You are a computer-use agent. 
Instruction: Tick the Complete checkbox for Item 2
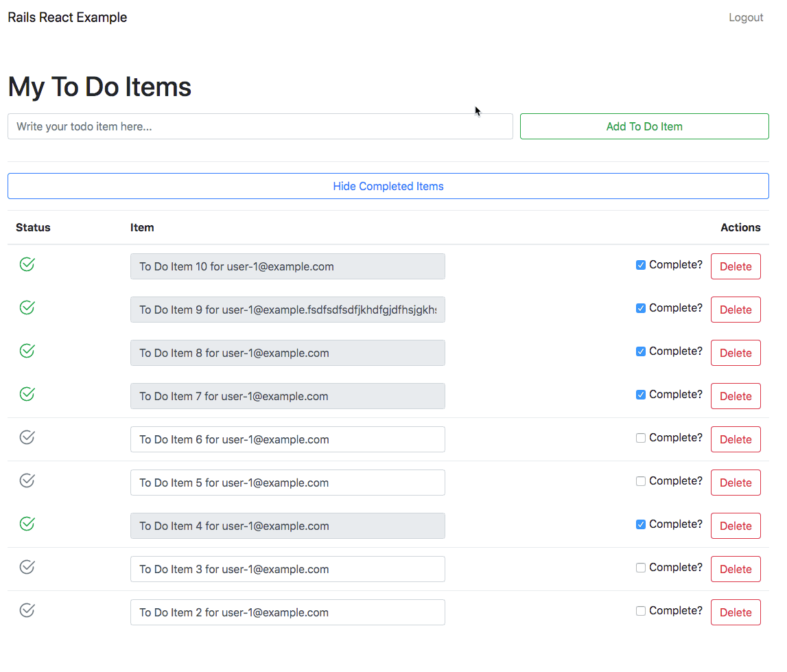(641, 611)
